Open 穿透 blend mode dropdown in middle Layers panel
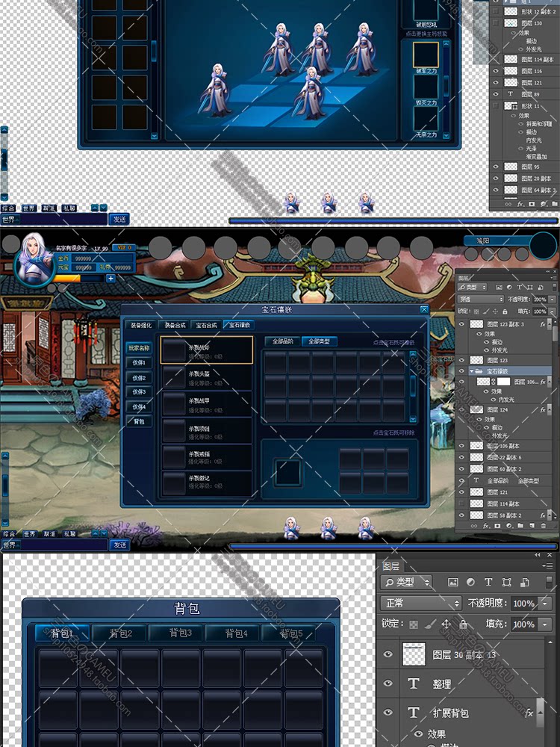Image resolution: width=560 pixels, height=747 pixels. [480, 300]
